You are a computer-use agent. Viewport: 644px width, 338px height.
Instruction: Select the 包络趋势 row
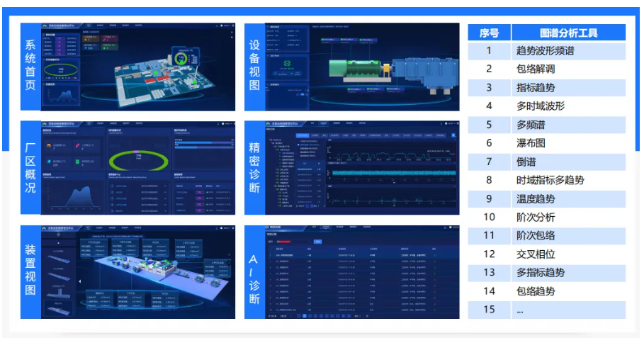click(547, 291)
